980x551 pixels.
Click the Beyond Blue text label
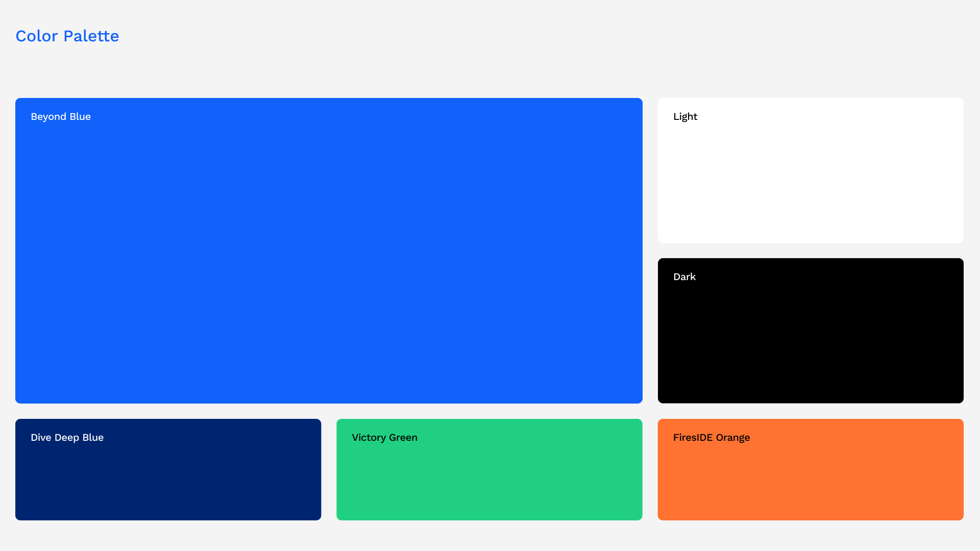coord(61,117)
